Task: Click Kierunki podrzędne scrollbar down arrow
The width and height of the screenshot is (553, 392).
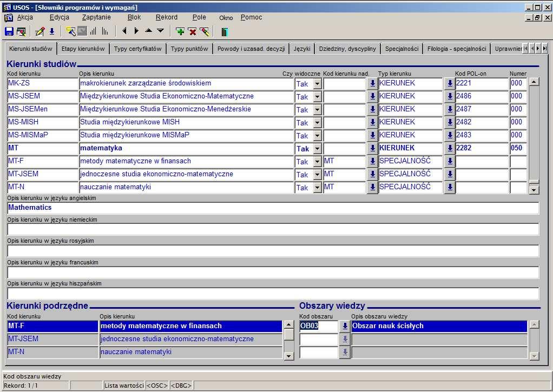Action: pyautogui.click(x=289, y=356)
